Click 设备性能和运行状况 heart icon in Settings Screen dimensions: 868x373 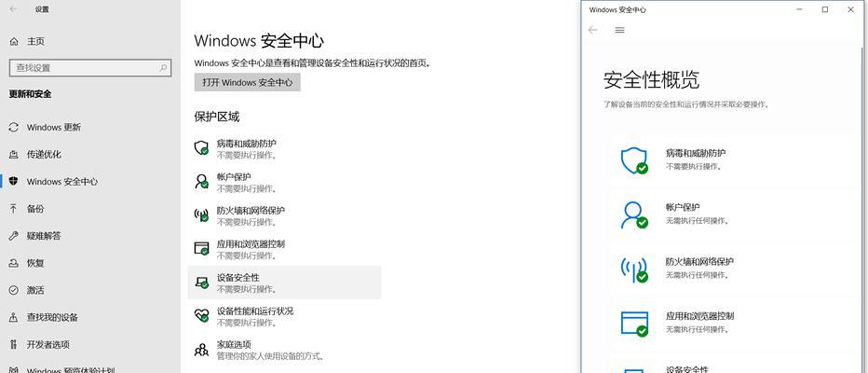(x=201, y=315)
